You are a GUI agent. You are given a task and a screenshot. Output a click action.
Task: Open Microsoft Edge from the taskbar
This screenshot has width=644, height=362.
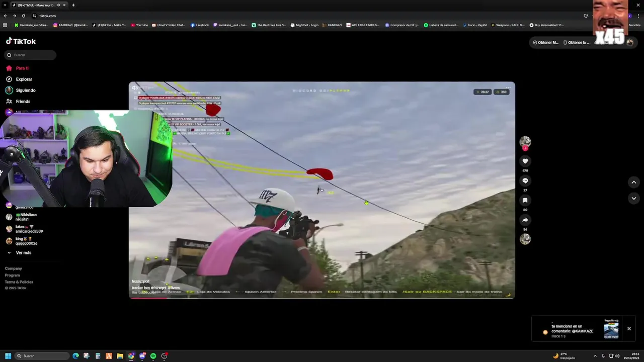[75, 356]
